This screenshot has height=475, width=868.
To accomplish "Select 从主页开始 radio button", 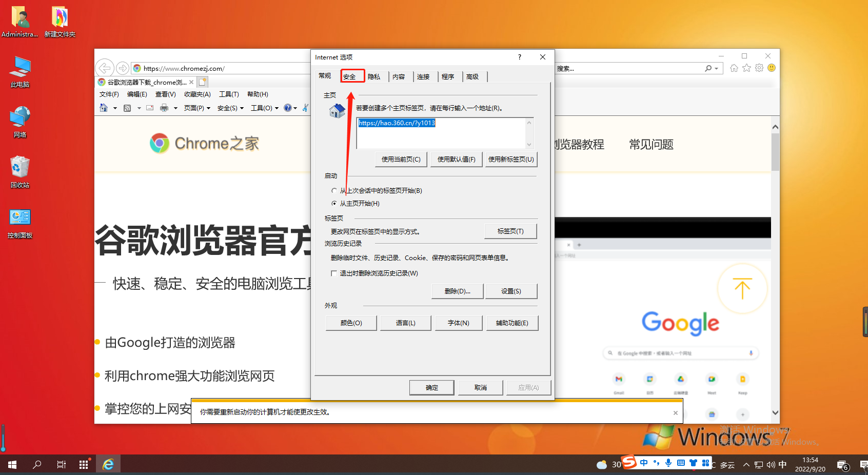I will click(x=334, y=203).
